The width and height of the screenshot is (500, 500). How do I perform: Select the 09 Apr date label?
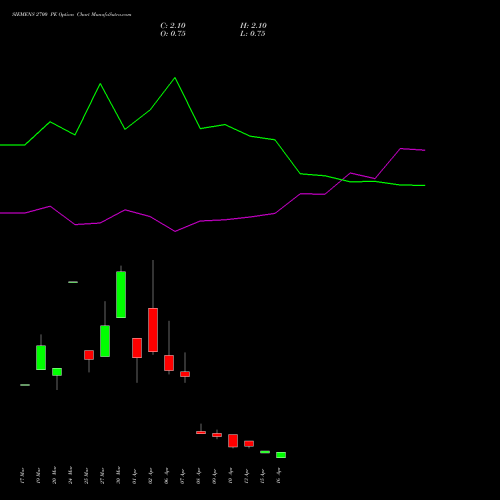pyautogui.click(x=214, y=475)
